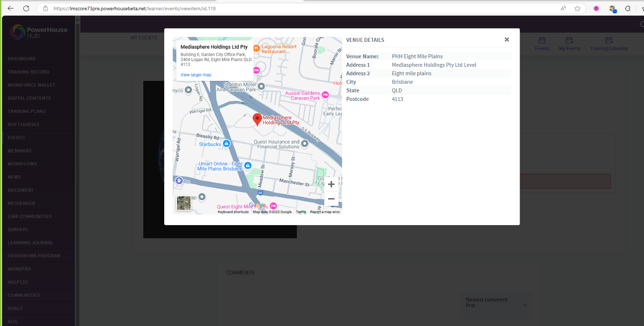Open Learning Journal sidebar item
644x326 pixels.
[x=30, y=243]
